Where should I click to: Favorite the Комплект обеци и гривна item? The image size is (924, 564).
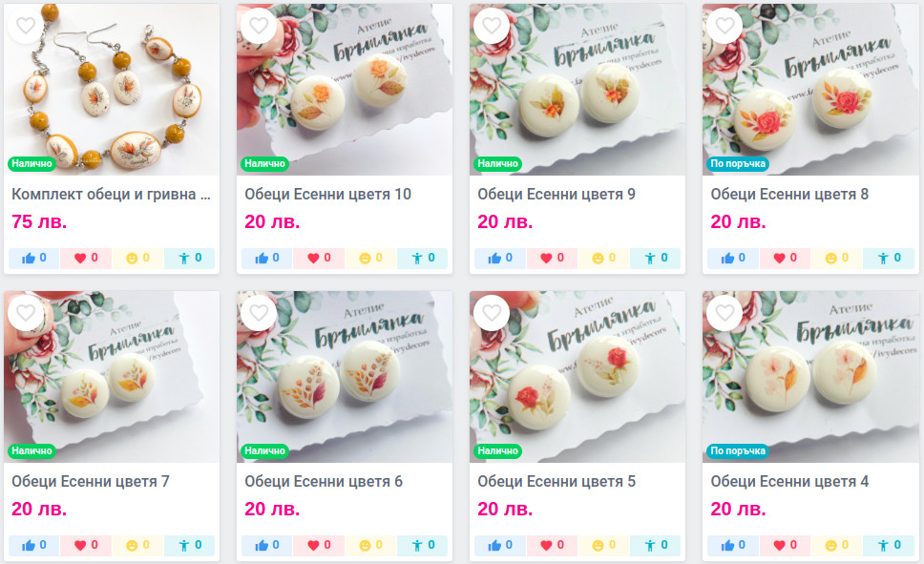(x=26, y=26)
